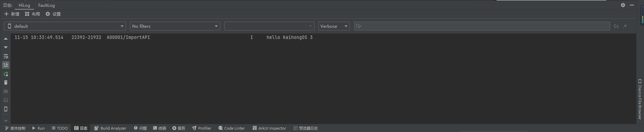Click the 新增 add button
644x132 pixels.
click(12, 14)
